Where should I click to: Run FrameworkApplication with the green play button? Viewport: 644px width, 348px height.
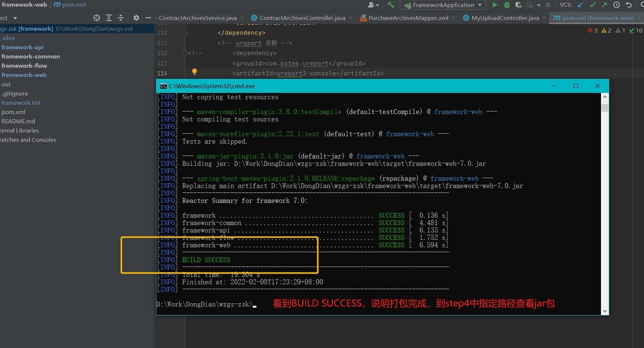495,5
